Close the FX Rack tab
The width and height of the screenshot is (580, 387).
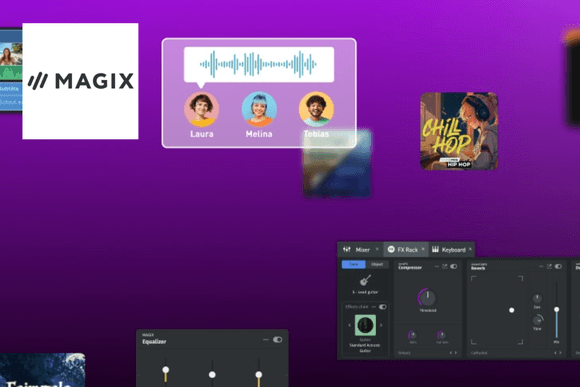click(423, 249)
